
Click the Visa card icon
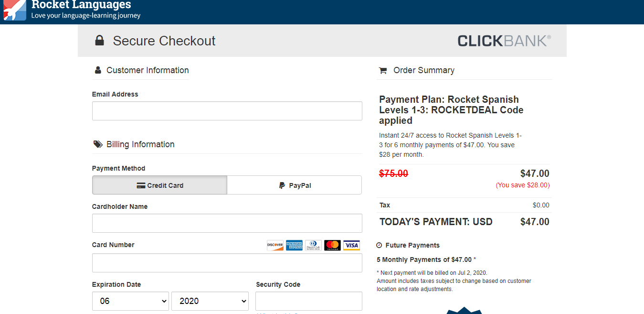351,245
